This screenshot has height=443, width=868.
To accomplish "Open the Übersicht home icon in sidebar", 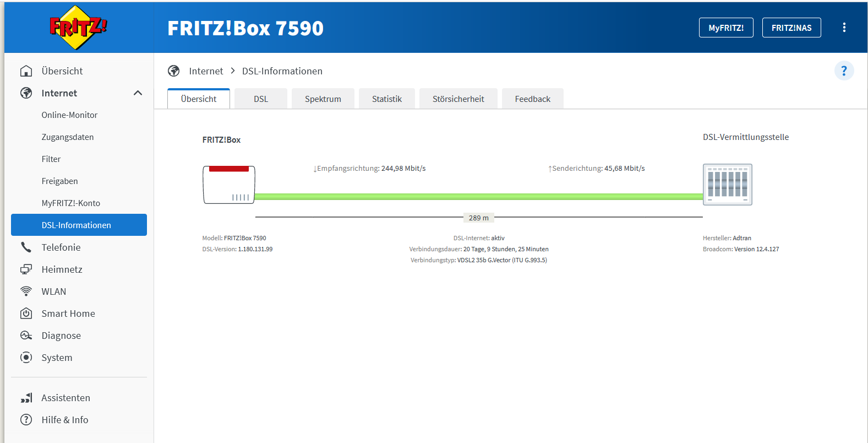I will click(26, 71).
